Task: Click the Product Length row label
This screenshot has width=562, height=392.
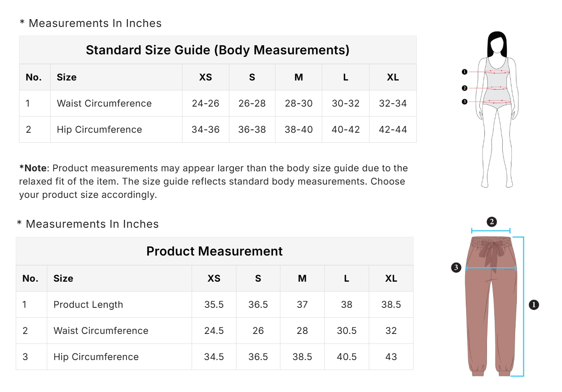Action: tap(88, 305)
